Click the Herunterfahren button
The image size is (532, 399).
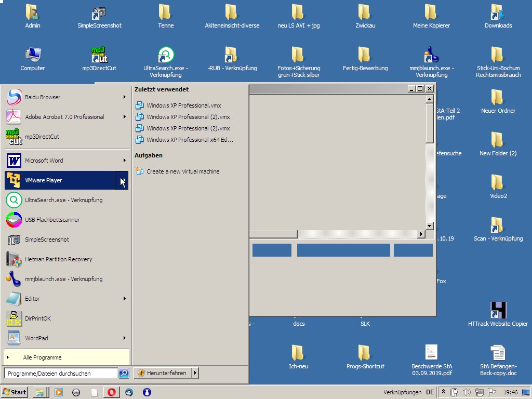pos(162,373)
